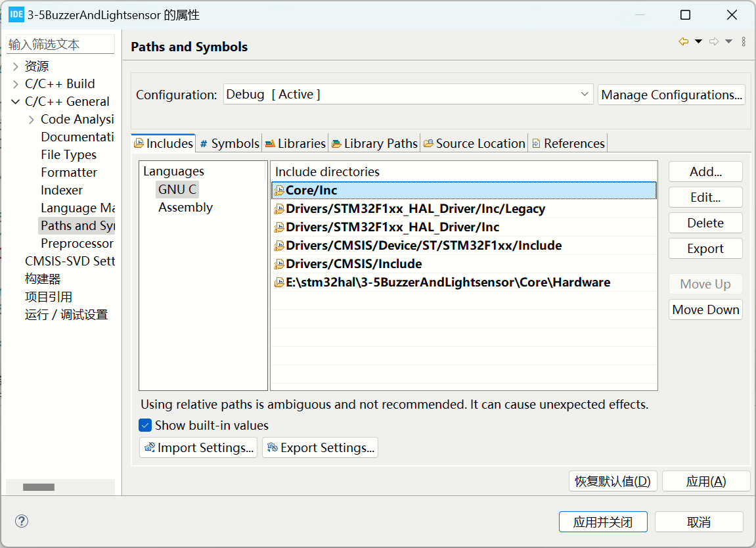The width and height of the screenshot is (756, 548).
Task: Click the back navigation arrow icon
Action: click(x=683, y=41)
